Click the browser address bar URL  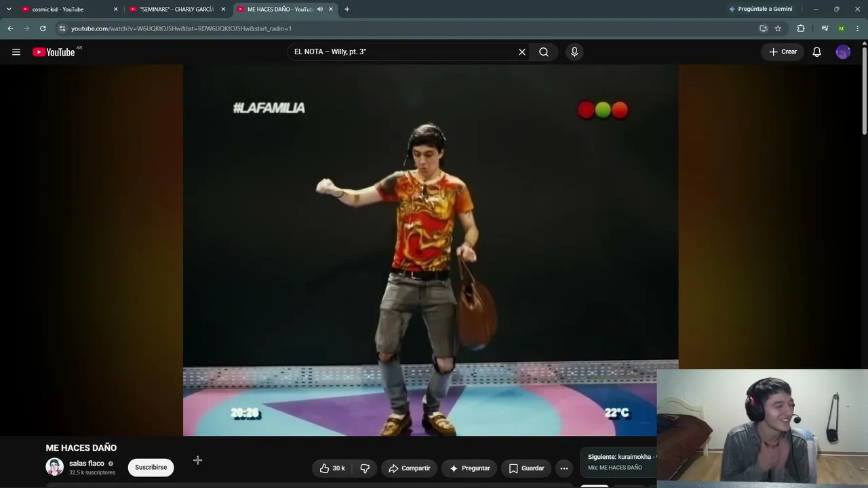click(x=181, y=28)
